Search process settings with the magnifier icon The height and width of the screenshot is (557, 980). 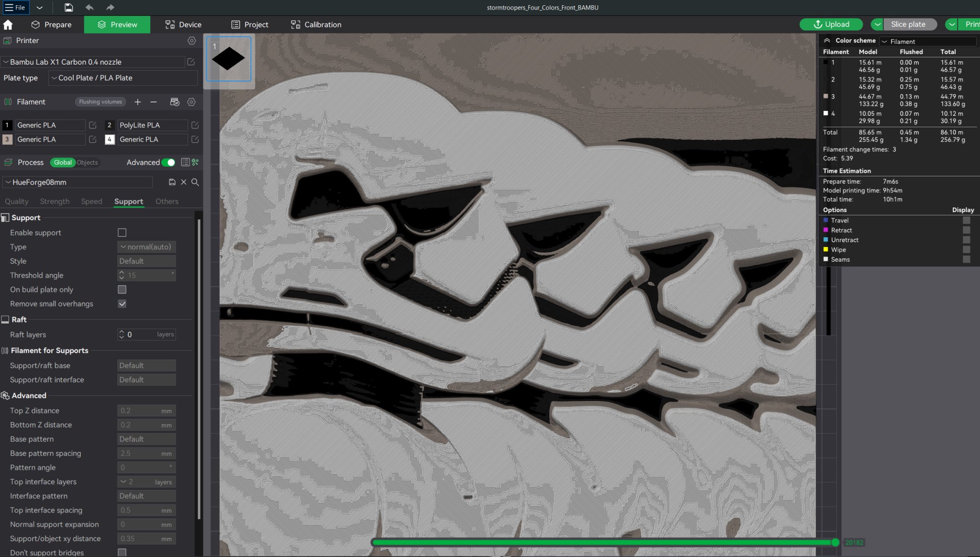click(x=195, y=182)
